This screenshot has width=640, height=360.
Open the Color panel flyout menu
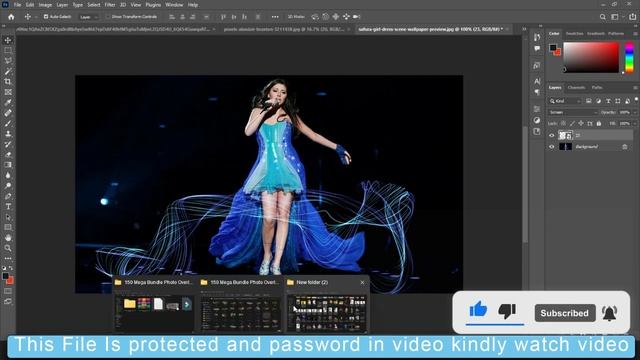(636, 33)
